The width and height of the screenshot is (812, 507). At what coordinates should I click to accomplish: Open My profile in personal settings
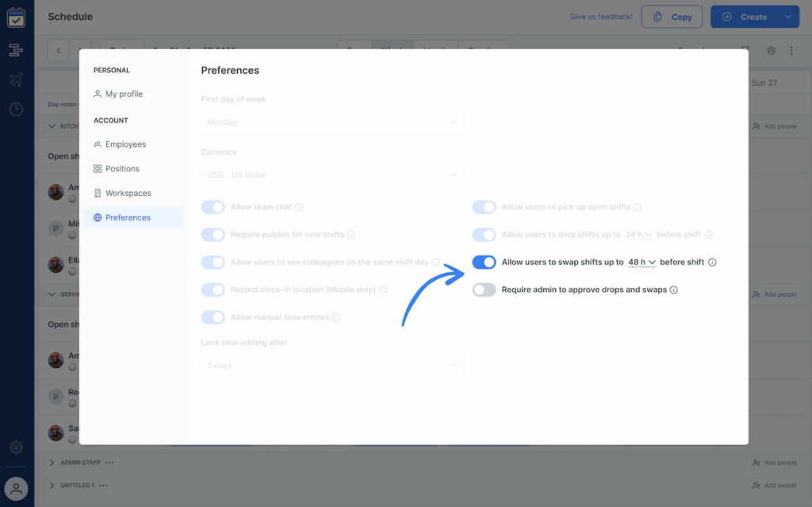[124, 94]
